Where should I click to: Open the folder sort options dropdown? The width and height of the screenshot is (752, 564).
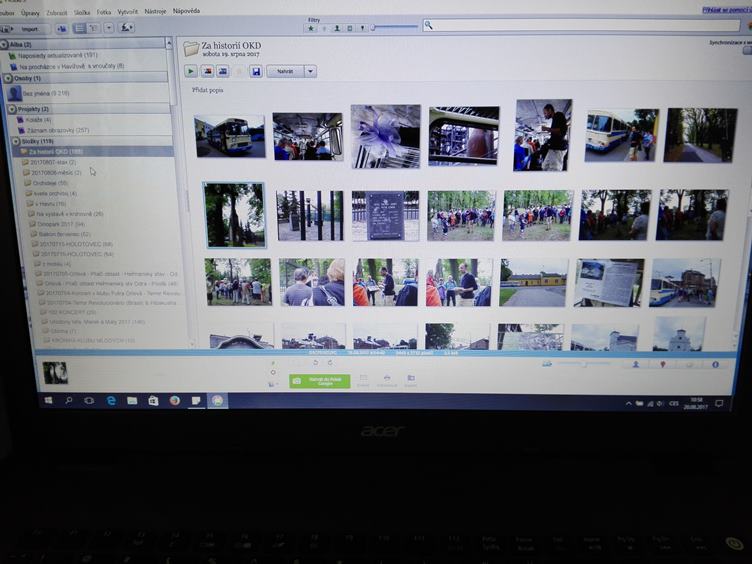(x=109, y=28)
